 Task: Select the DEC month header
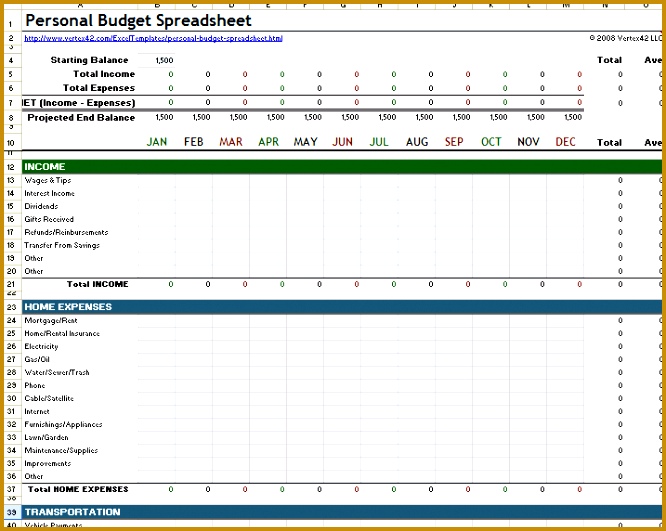pyautogui.click(x=565, y=142)
